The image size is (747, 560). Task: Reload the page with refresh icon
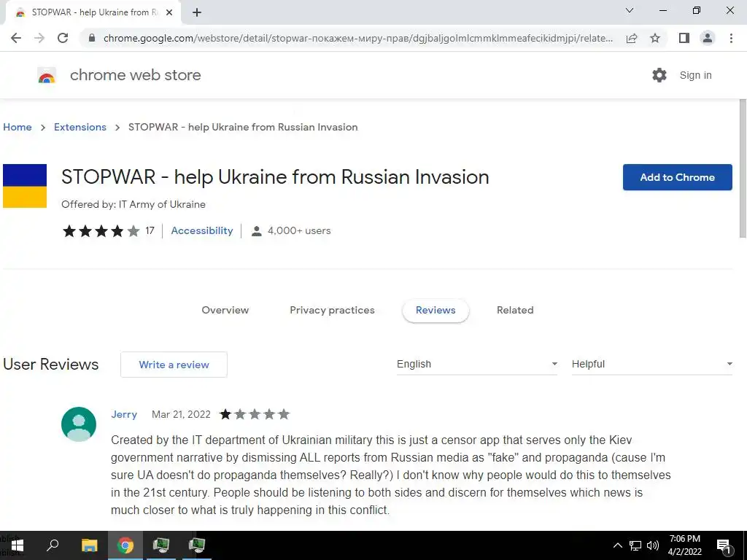63,38
